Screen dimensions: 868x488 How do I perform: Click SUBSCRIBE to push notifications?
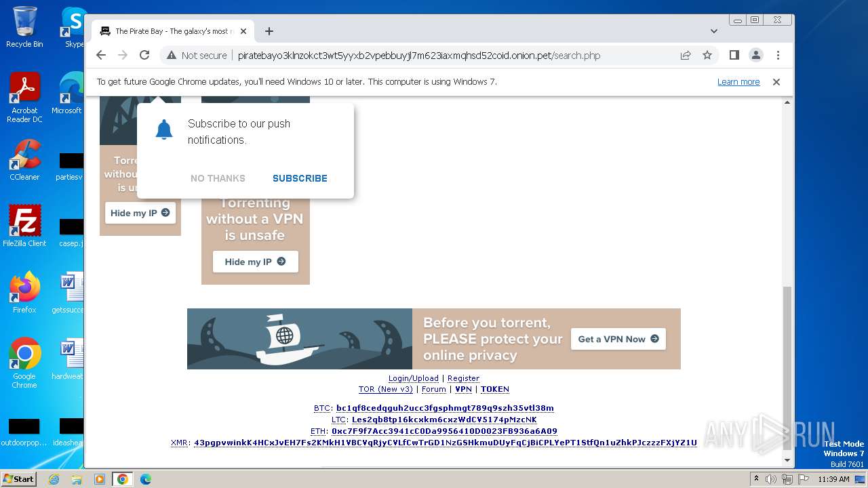click(x=300, y=178)
